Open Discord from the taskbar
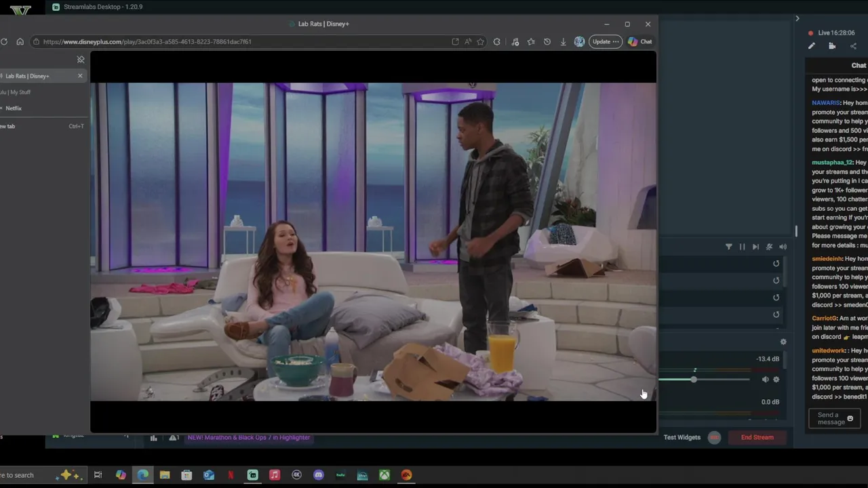Screen dimensions: 868x488 click(319, 475)
